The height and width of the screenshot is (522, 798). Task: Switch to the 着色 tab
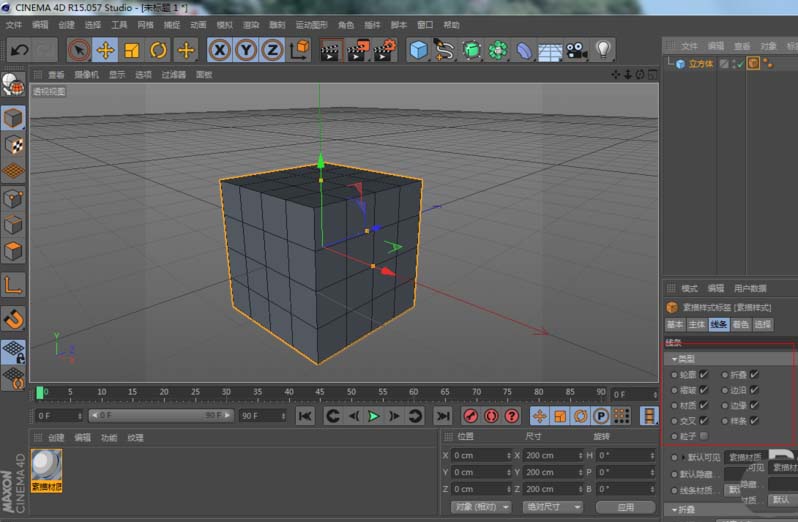pyautogui.click(x=741, y=325)
